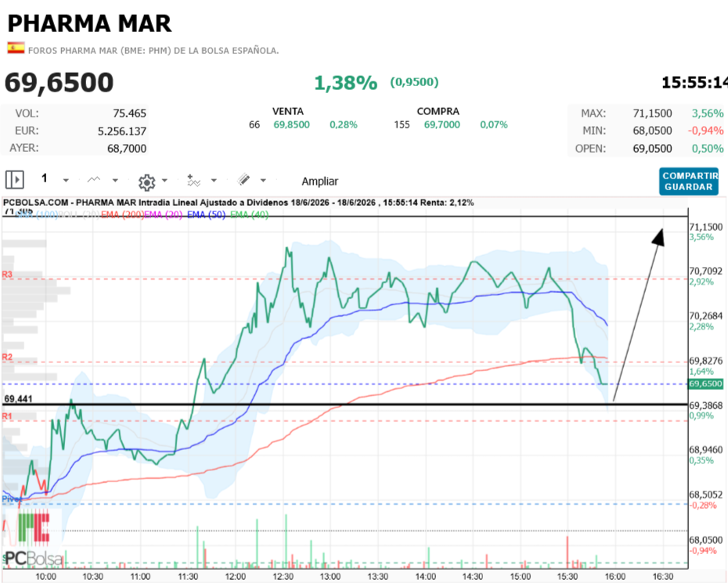Click the 12:30 time axis label

click(283, 577)
